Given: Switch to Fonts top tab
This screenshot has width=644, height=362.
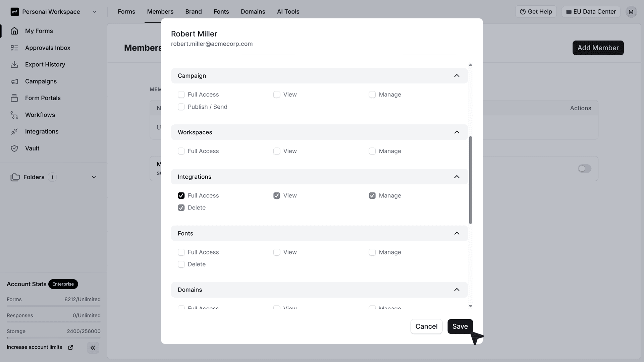Looking at the screenshot, I should click(x=221, y=12).
